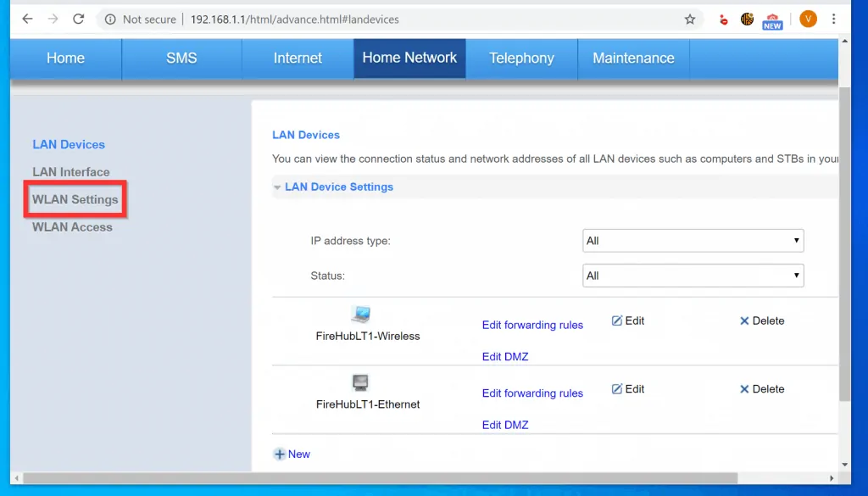
Task: Click the browser reload page icon
Action: 79,19
